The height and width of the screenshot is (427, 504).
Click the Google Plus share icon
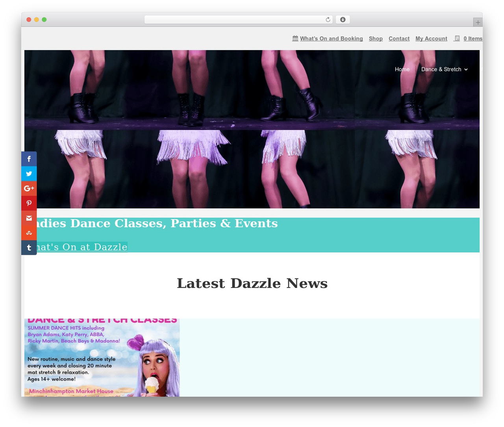coord(29,188)
